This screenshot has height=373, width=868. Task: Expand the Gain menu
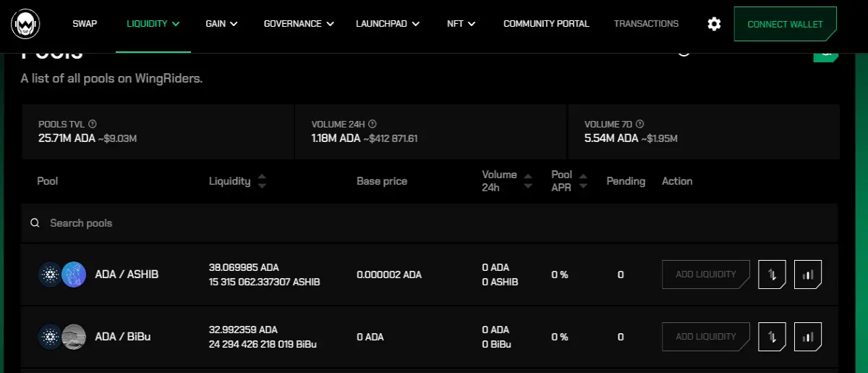click(221, 24)
